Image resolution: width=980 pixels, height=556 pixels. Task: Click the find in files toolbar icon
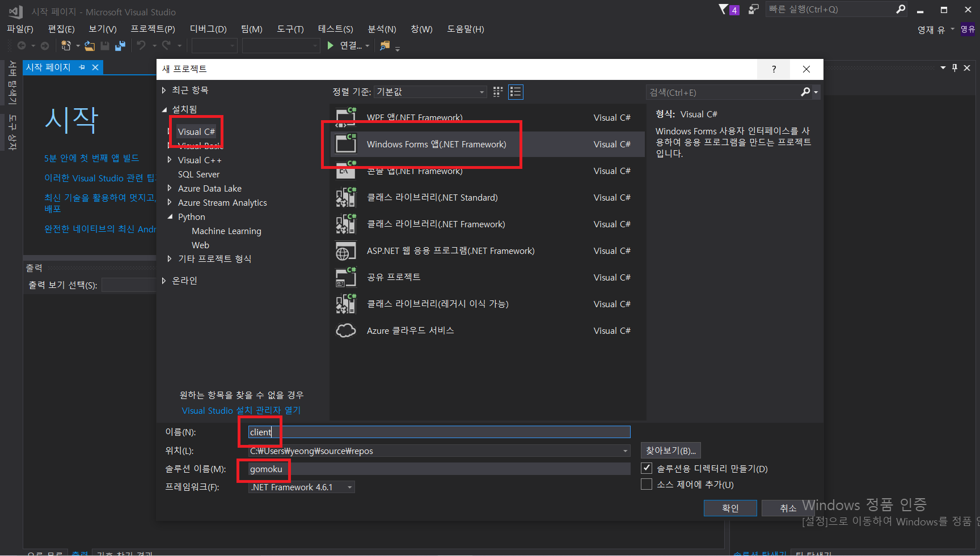(x=385, y=45)
